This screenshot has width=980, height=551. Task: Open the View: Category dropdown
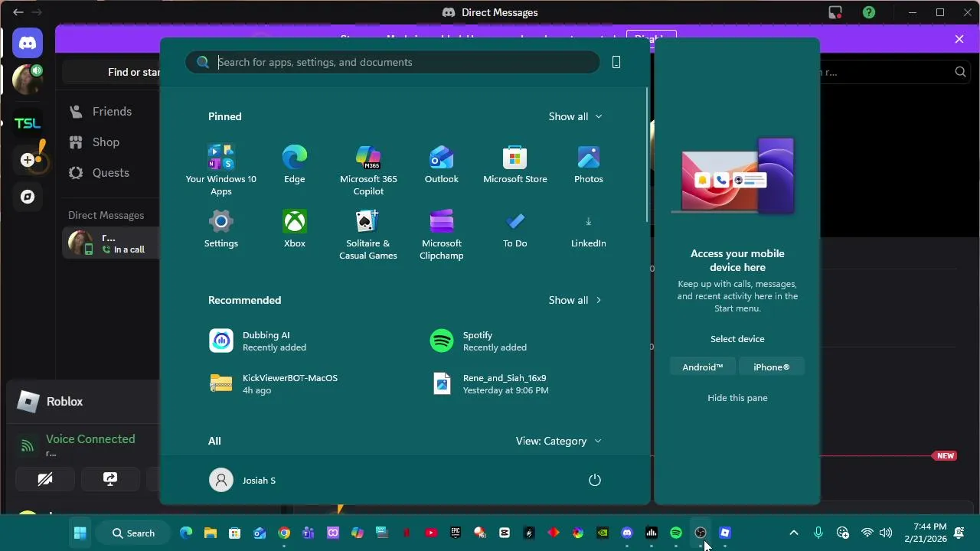click(x=558, y=441)
